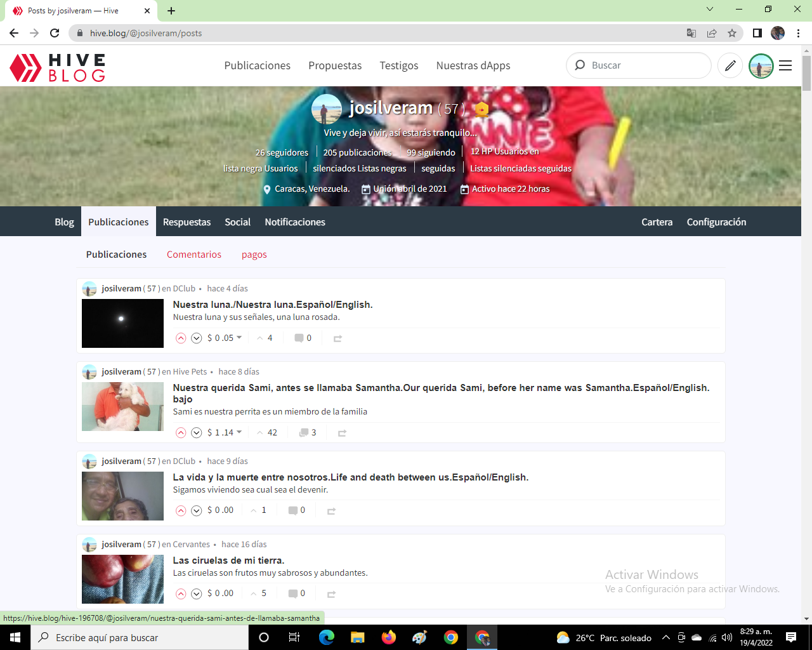The height and width of the screenshot is (650, 812).
Task: Open the Cervantes community link
Action: point(191,544)
